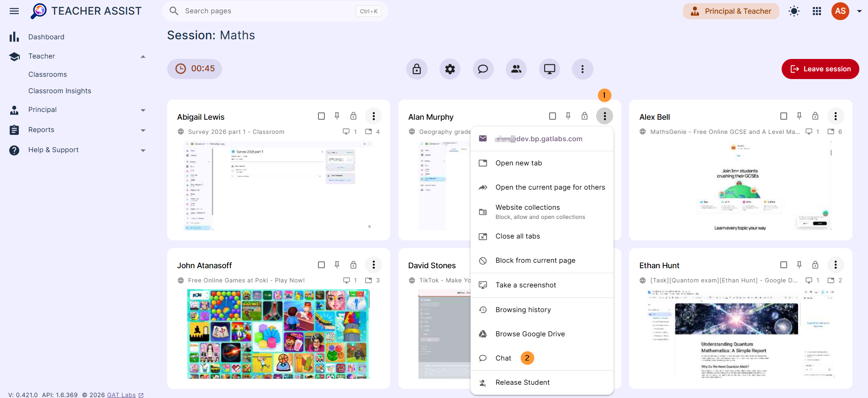Lock Abigail Lewis's screen
Screen dimensions: 868x398
353,116
